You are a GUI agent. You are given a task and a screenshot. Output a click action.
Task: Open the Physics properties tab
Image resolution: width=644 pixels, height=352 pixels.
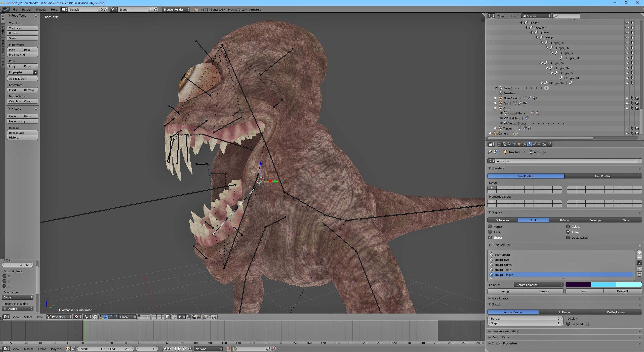550,144
